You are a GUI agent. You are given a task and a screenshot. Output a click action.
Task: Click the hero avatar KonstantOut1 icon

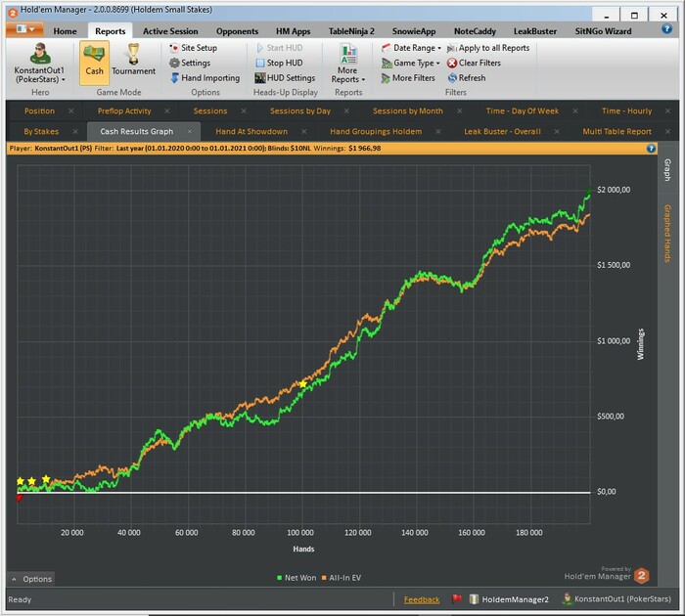[x=40, y=53]
